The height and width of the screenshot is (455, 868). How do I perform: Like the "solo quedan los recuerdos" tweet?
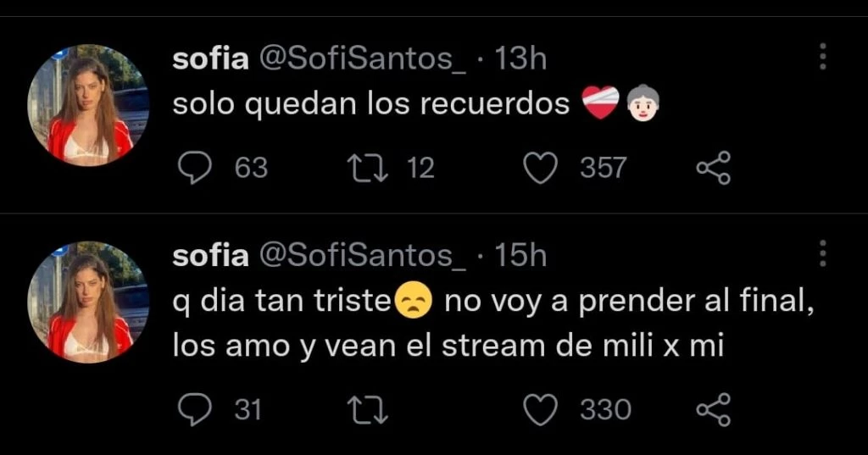[541, 169]
